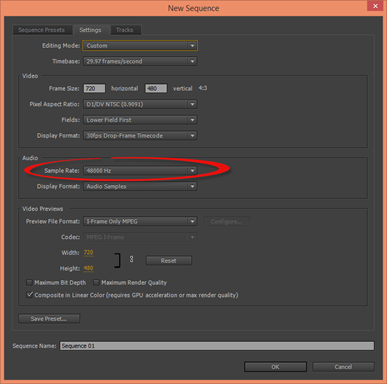Uncheck Composite in Linear Color
Screen dimensions: 387x384
29,295
